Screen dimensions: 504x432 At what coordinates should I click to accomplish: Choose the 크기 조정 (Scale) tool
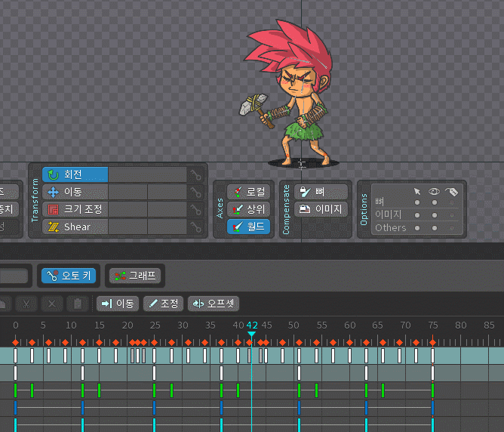pos(75,209)
